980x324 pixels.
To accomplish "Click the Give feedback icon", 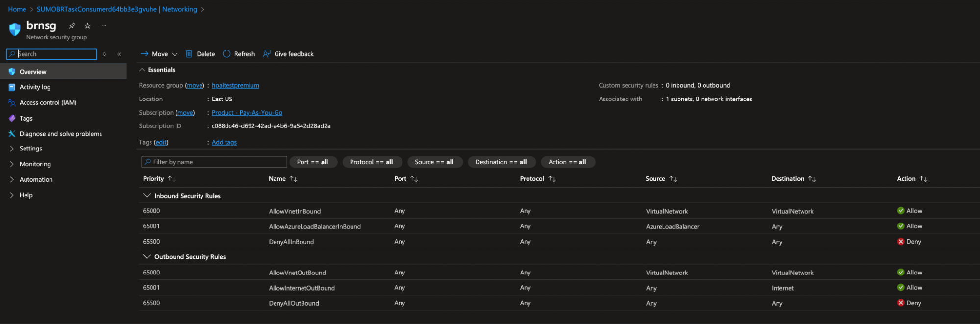I will coord(267,54).
